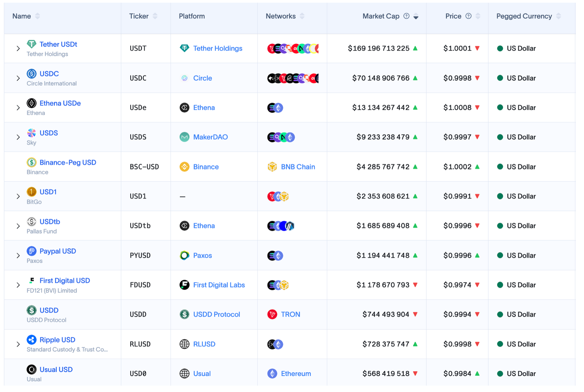The height and width of the screenshot is (392, 584).
Task: Click the Ripple USD coin icon
Action: [x=32, y=340]
